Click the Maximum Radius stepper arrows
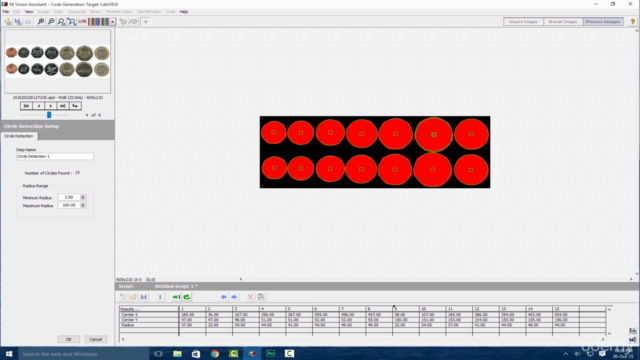Viewport: 640px width, 360px height. click(83, 205)
